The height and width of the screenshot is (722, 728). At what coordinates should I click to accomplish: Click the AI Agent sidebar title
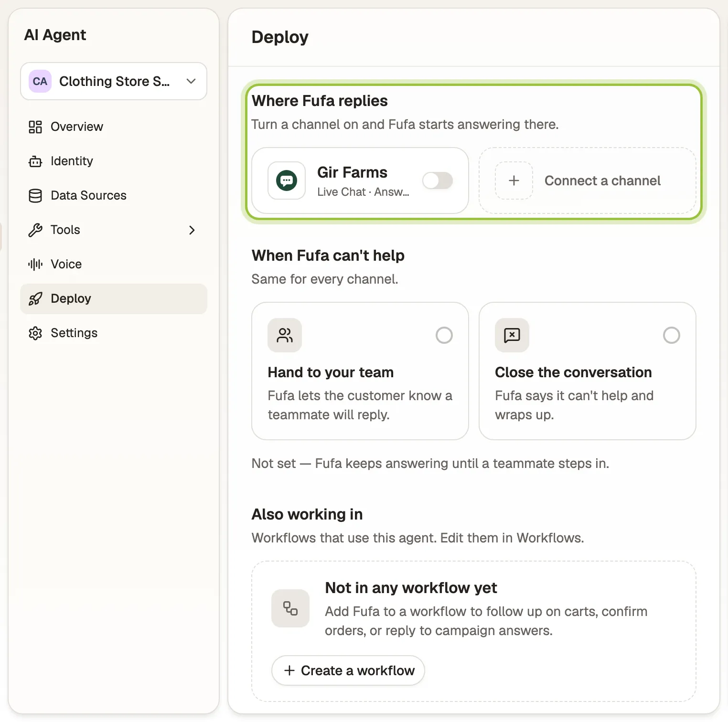[x=55, y=35]
